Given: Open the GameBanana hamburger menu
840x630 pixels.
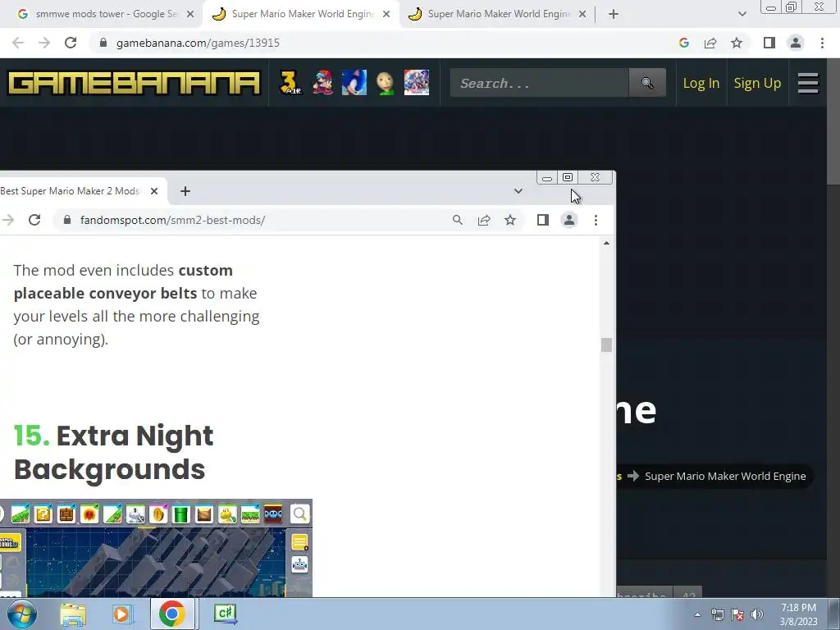Looking at the screenshot, I should 808,83.
